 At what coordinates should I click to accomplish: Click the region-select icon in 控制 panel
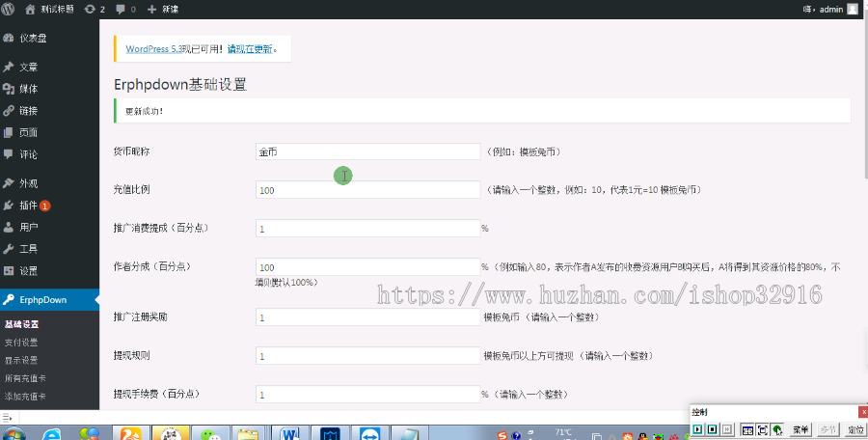point(747,429)
